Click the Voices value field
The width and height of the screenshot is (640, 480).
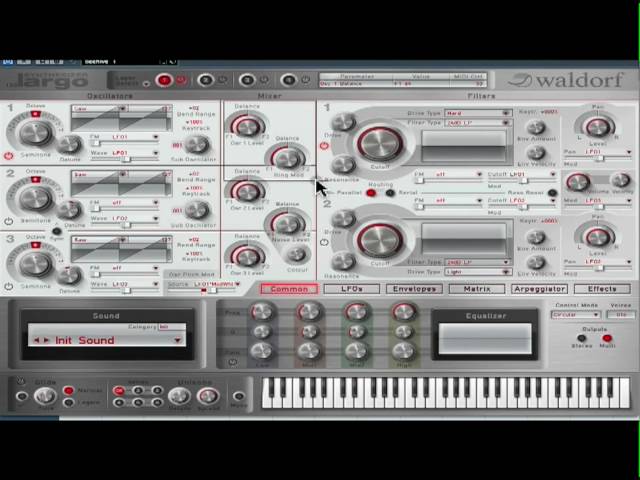coord(621,315)
